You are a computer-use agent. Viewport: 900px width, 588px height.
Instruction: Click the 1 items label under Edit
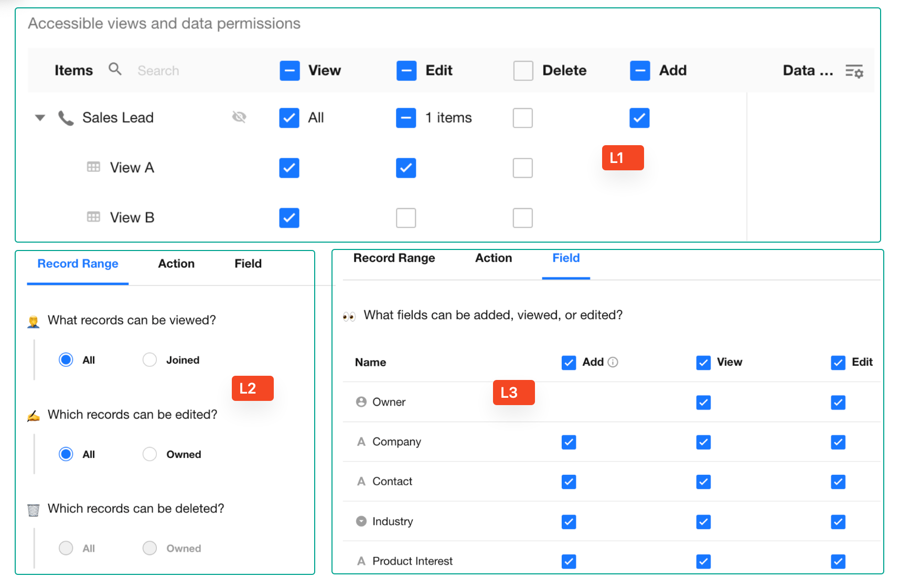(x=448, y=117)
